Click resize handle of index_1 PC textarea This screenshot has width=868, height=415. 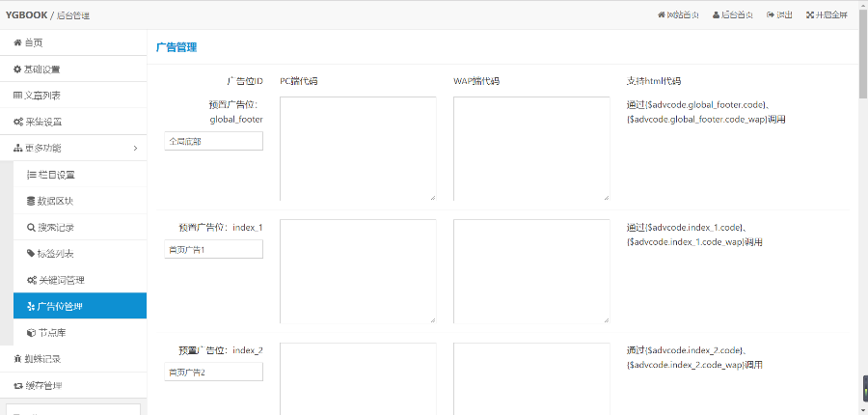pyautogui.click(x=432, y=319)
